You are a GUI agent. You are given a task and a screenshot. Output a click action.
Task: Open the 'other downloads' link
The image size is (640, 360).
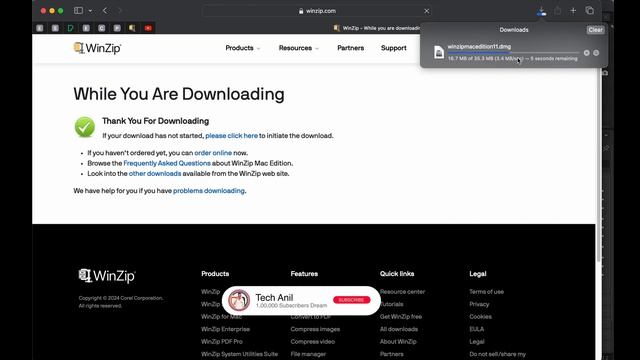tap(155, 173)
